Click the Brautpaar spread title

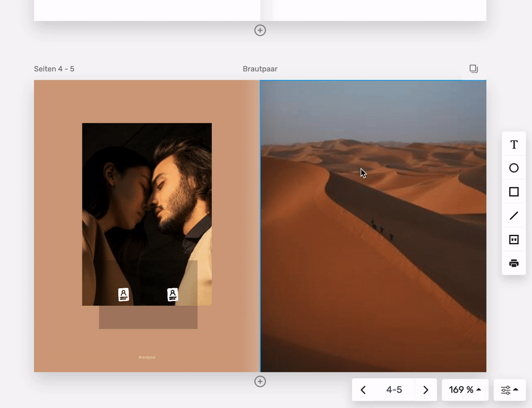pos(260,69)
